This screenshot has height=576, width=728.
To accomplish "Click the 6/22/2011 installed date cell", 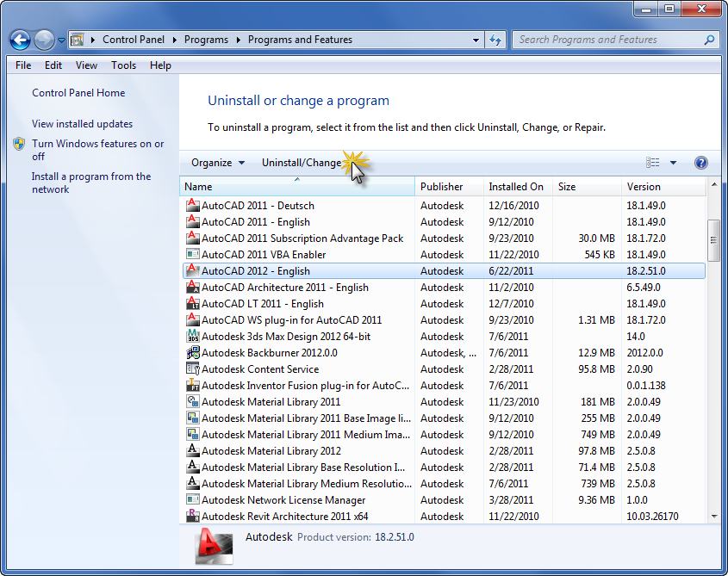I will (511, 271).
